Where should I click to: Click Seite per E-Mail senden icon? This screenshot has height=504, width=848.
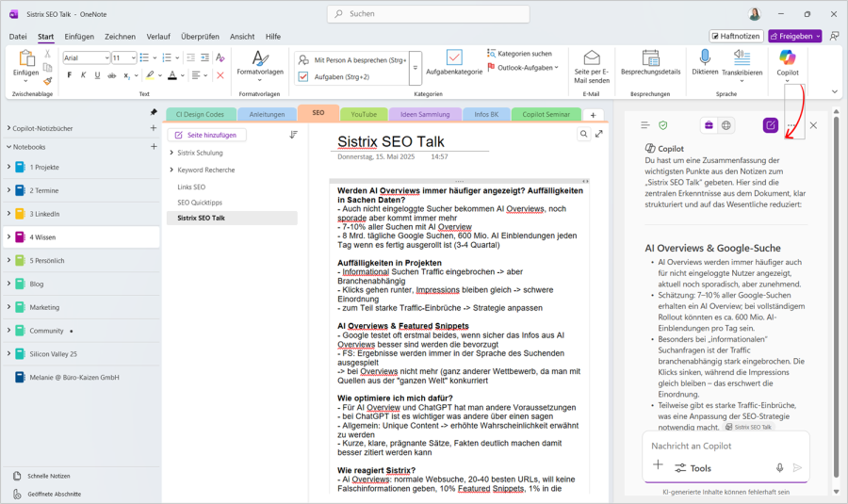coord(592,57)
